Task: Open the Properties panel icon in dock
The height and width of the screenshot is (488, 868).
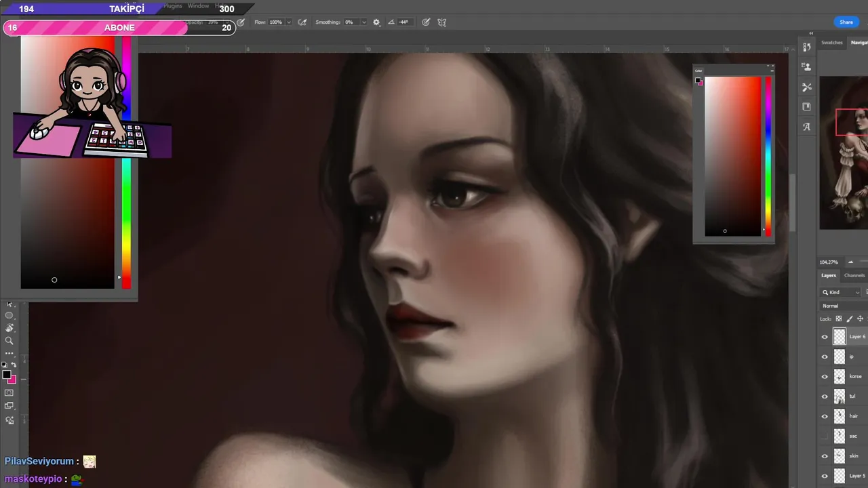Action: [806, 106]
